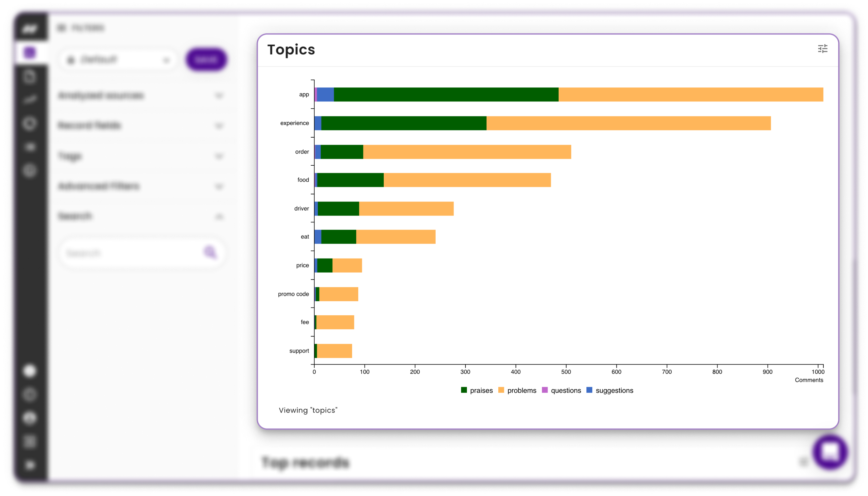Click the 'order' axis label
Viewport: 868px width, 496px height.
tap(302, 152)
